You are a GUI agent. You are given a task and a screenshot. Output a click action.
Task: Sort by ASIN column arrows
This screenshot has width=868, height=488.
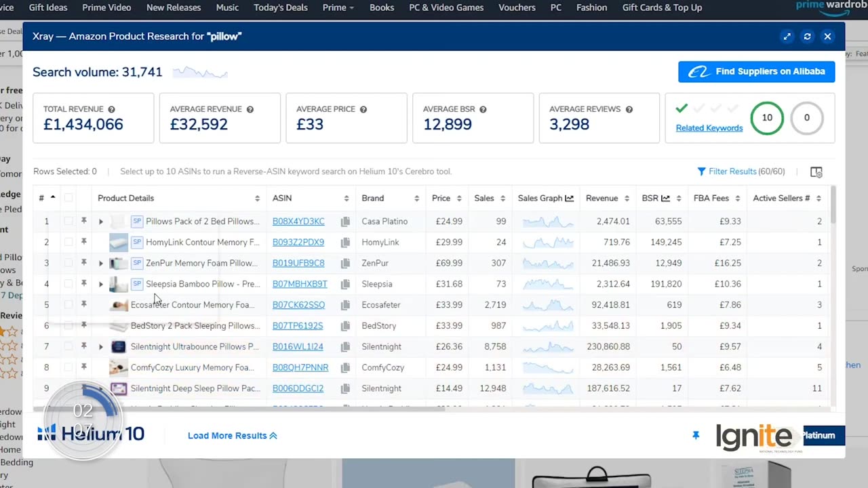tap(346, 199)
